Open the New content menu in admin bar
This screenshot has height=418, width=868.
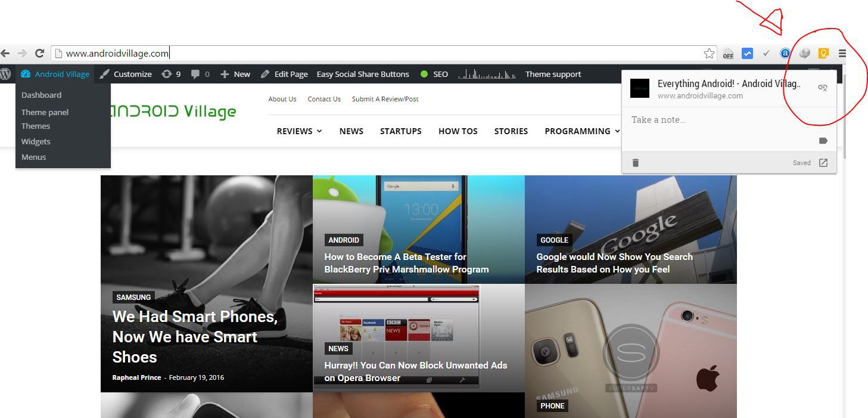[x=235, y=75]
